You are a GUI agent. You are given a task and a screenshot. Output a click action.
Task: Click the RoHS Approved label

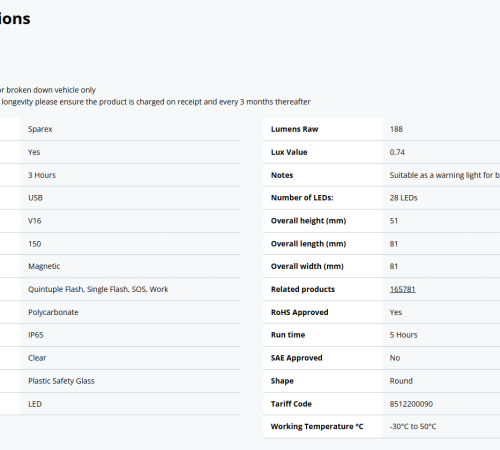(299, 312)
